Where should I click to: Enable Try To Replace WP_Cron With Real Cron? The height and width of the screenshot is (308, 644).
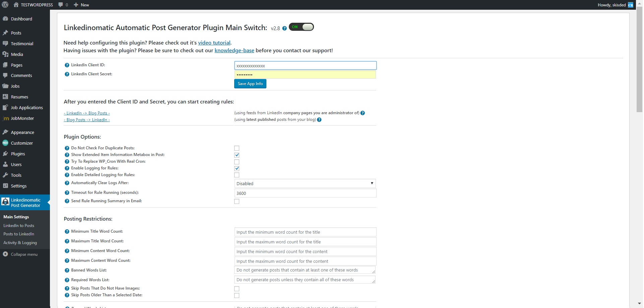[x=237, y=162]
